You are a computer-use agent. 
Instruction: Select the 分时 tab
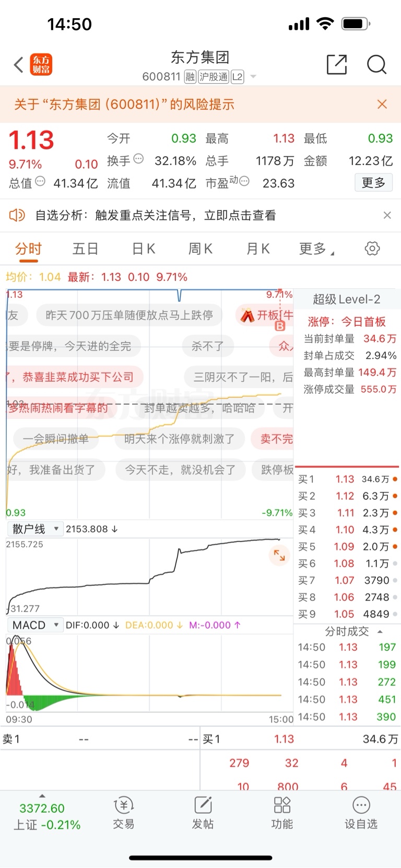(28, 249)
